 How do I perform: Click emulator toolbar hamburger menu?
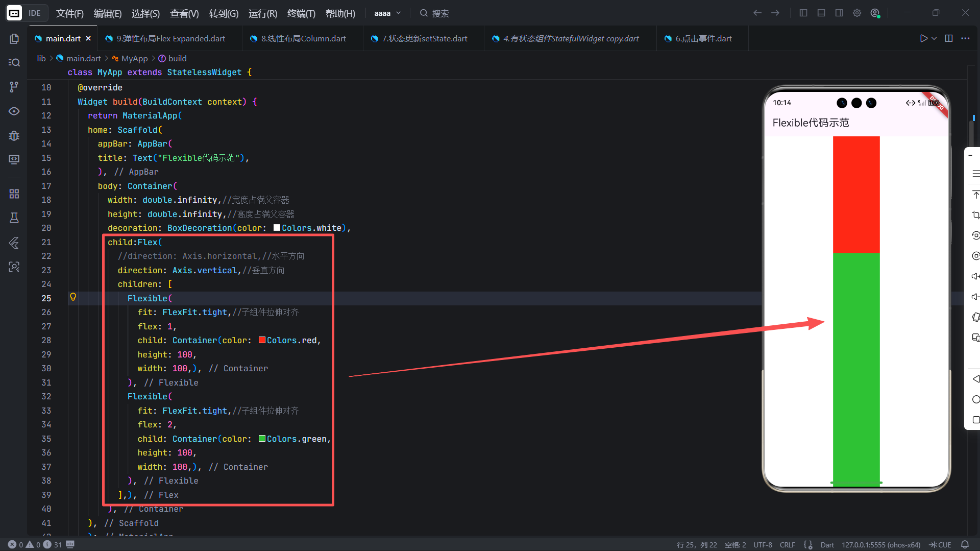pyautogui.click(x=975, y=174)
